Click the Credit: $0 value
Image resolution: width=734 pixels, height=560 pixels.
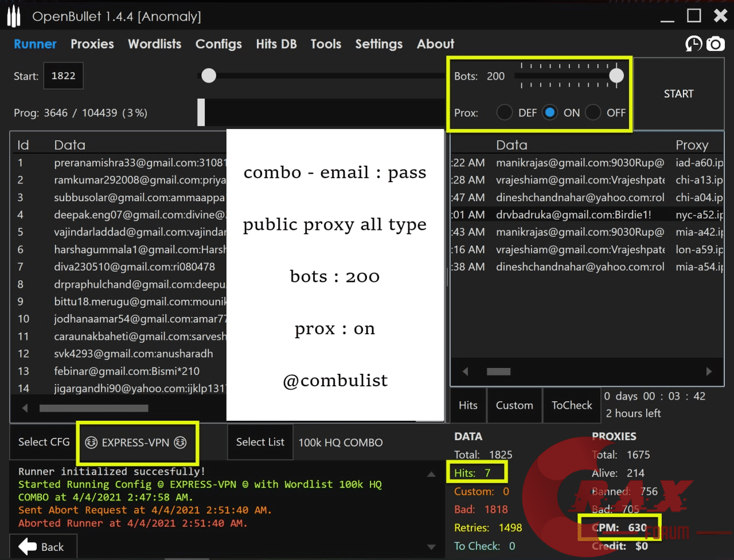(x=620, y=546)
